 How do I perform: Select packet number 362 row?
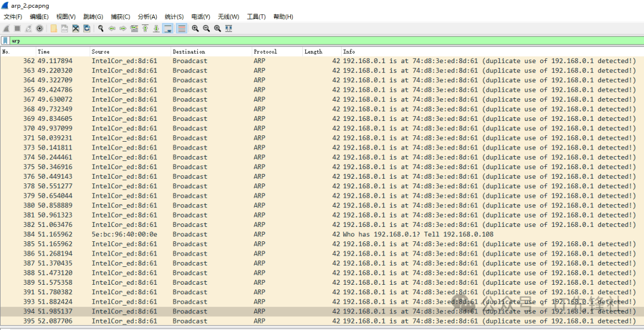coord(298,61)
